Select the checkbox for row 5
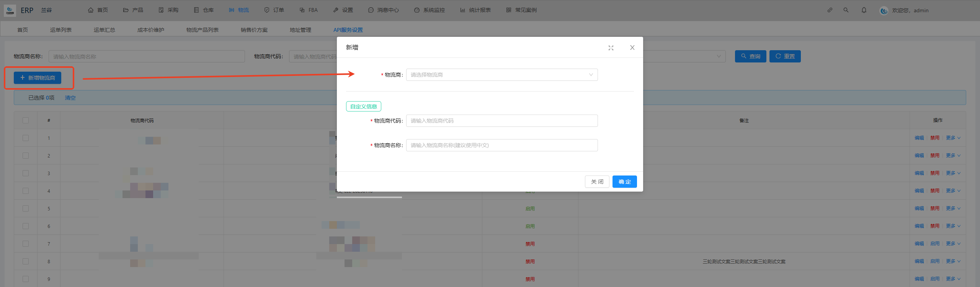 [26, 208]
